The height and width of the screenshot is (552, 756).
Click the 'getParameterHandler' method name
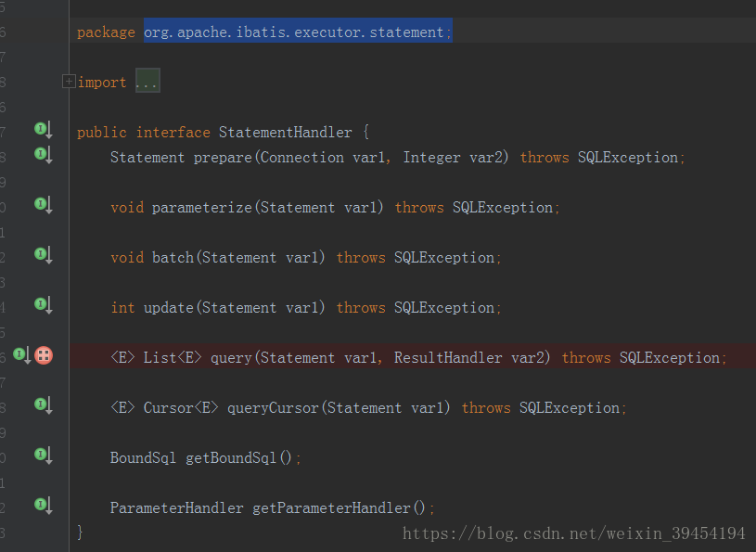coord(331,508)
